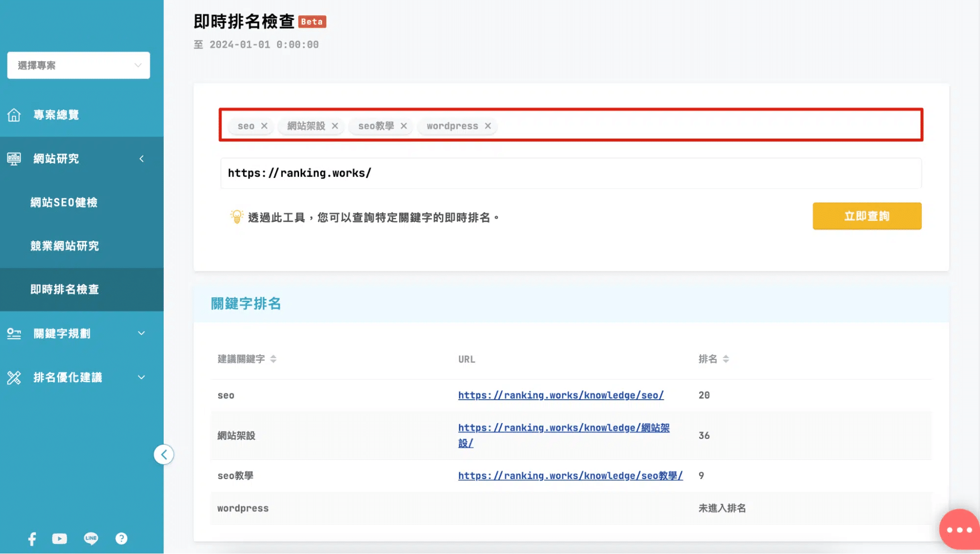Image resolution: width=980 pixels, height=554 pixels.
Task: Go to 專案總覽 in sidebar
Action: (56, 115)
